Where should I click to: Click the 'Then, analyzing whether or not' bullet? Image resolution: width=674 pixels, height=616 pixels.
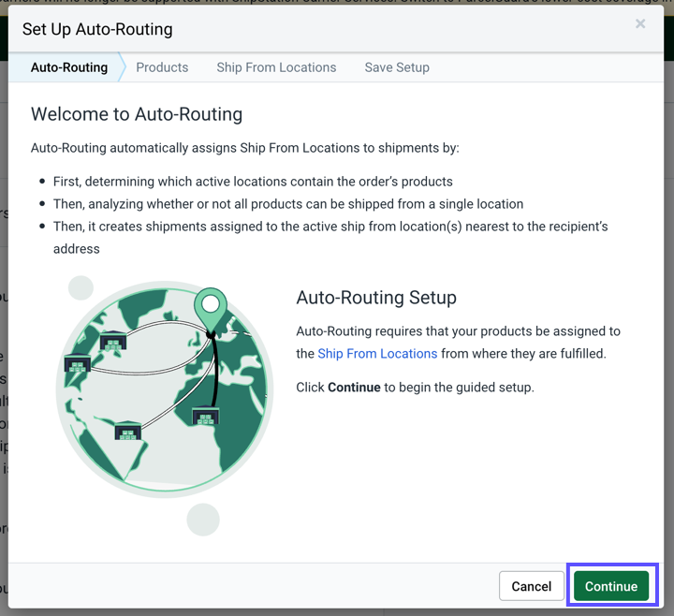tap(288, 204)
